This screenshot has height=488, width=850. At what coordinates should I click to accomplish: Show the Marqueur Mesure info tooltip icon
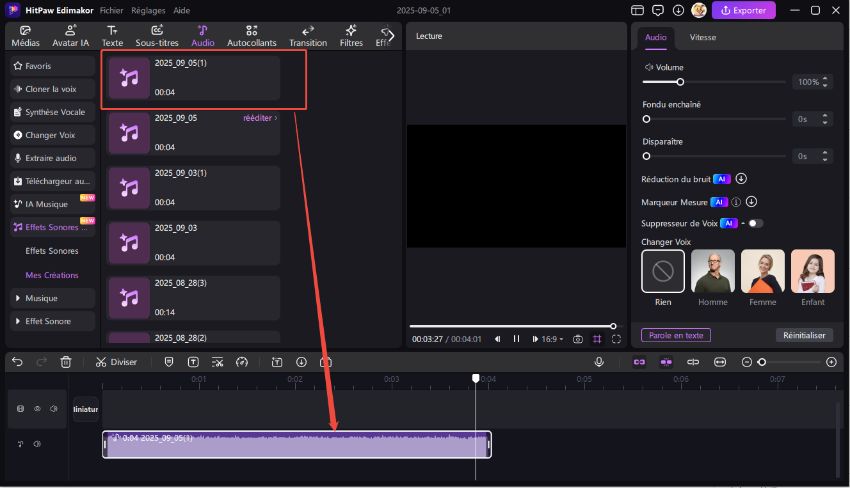click(x=736, y=202)
